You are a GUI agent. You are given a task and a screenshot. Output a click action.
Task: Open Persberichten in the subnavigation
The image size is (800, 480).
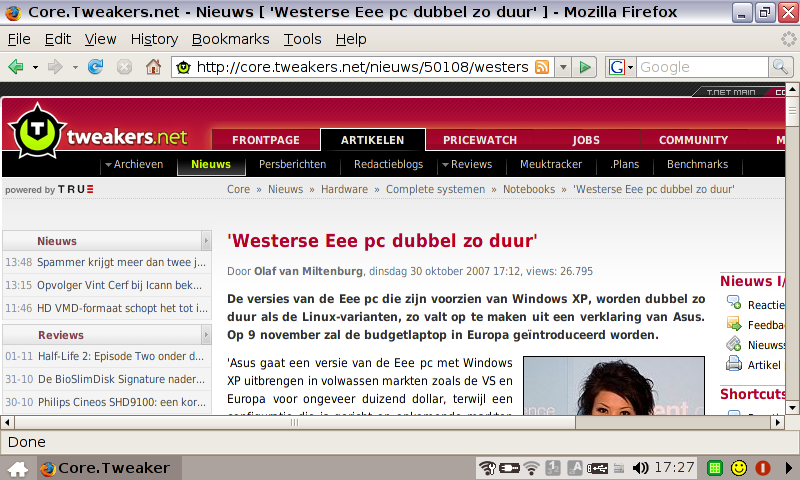pyautogui.click(x=292, y=164)
